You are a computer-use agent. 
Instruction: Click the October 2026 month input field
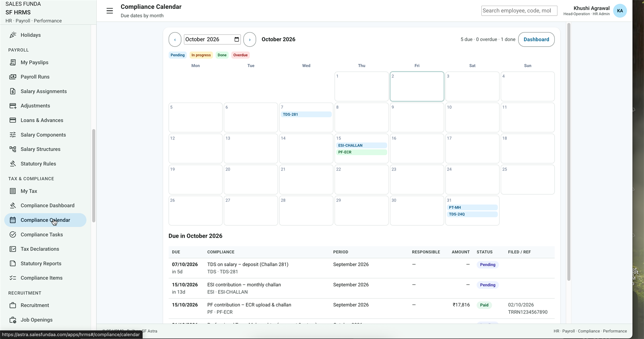212,39
